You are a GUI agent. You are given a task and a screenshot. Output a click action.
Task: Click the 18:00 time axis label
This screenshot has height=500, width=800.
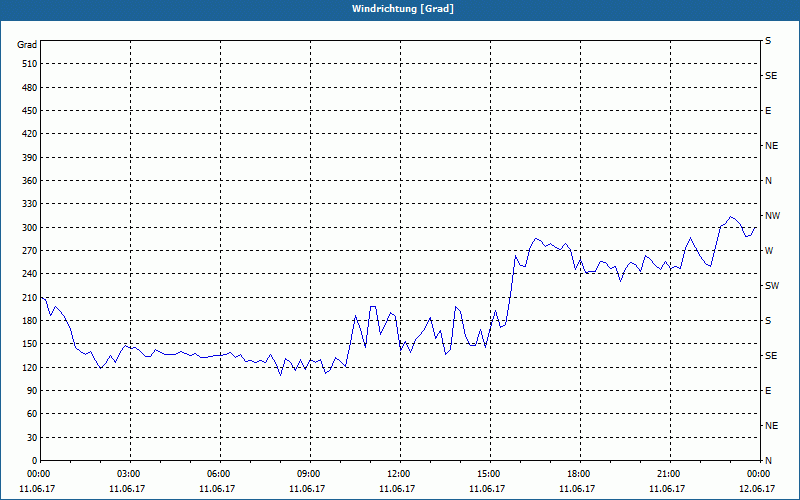tap(580, 474)
